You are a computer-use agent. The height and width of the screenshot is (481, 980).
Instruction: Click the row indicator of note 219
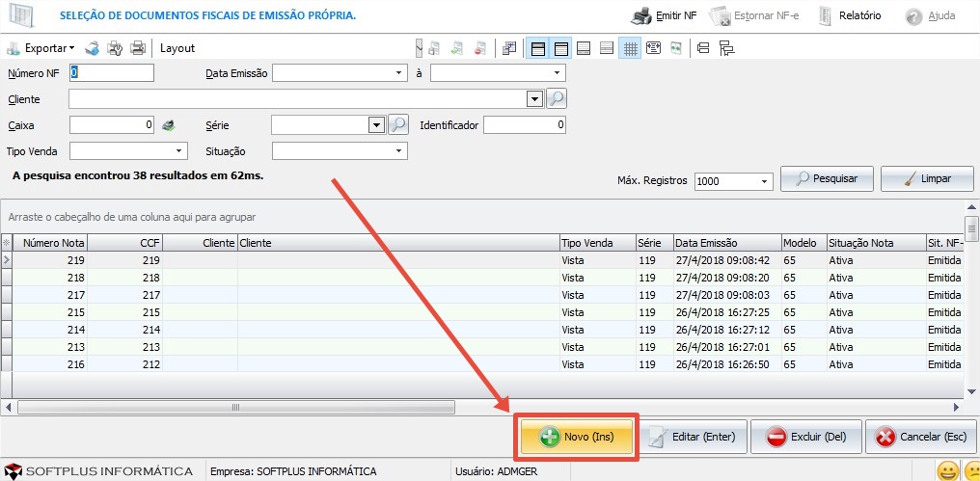pyautogui.click(x=7, y=260)
